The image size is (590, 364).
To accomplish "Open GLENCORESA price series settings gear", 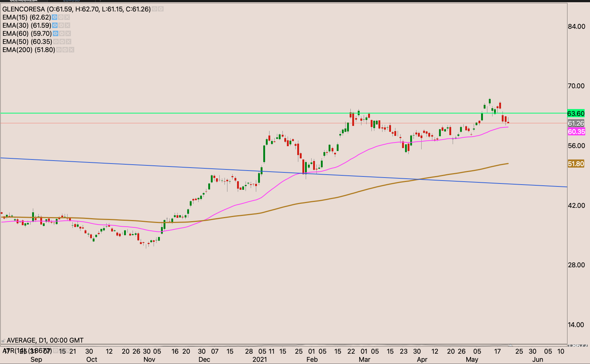I will click(x=161, y=9).
